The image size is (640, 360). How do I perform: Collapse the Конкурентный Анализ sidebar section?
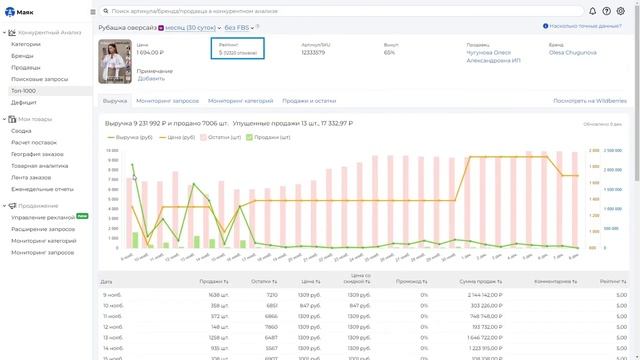tap(4, 32)
